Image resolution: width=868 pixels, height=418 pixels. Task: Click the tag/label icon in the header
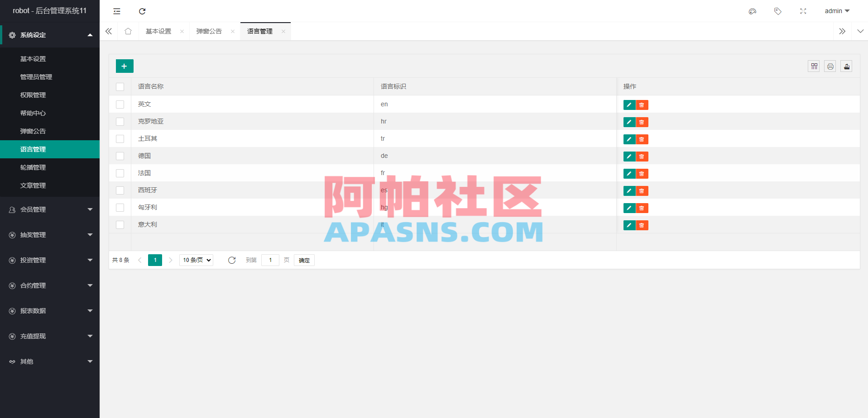(x=778, y=11)
